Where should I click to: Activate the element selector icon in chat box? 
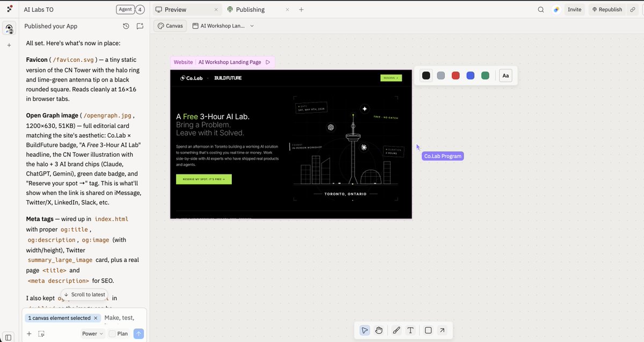41,333
